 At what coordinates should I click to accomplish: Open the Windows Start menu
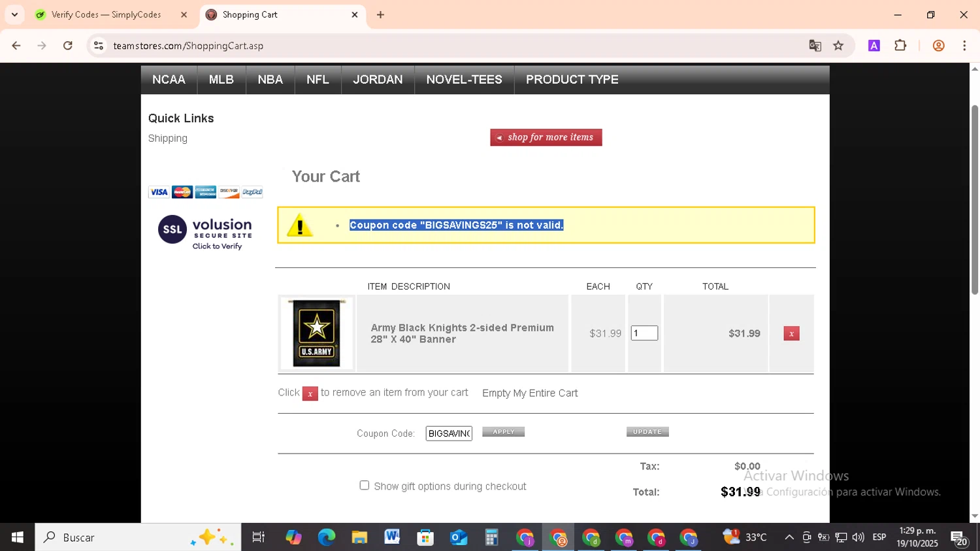click(17, 537)
